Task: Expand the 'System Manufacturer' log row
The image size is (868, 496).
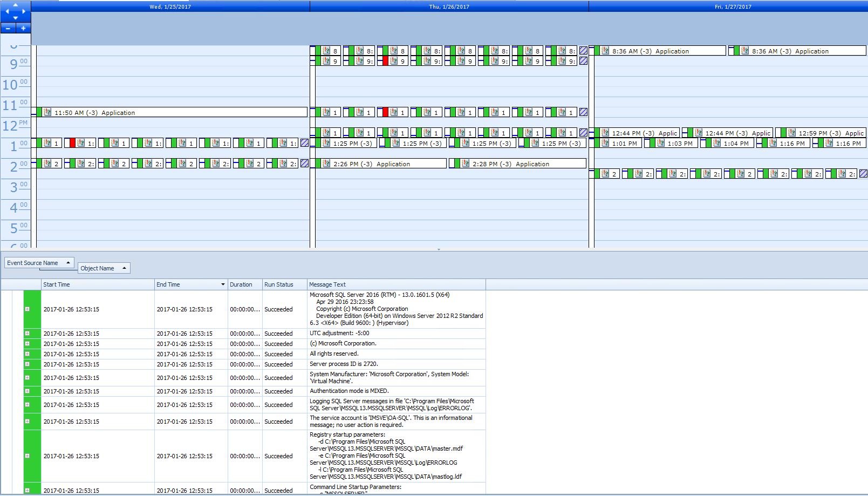Action: point(27,378)
